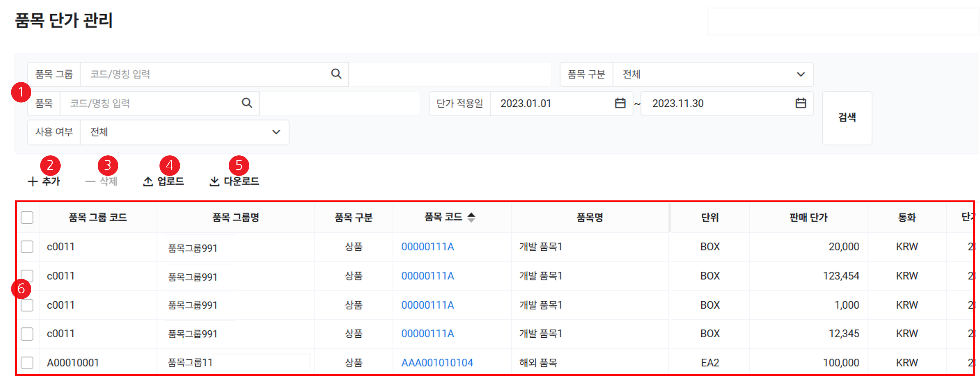The height and width of the screenshot is (376, 980).
Task: Check the row with 판매 단가 20,000
Action: 27,247
